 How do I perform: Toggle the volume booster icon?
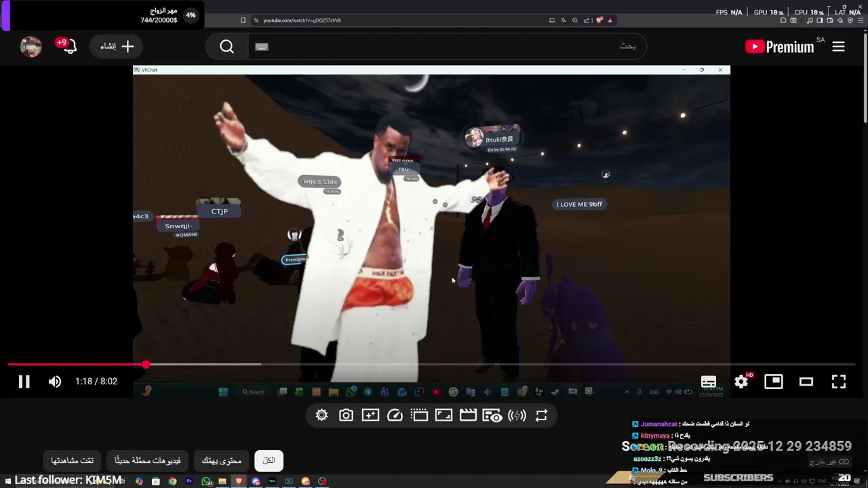click(517, 415)
